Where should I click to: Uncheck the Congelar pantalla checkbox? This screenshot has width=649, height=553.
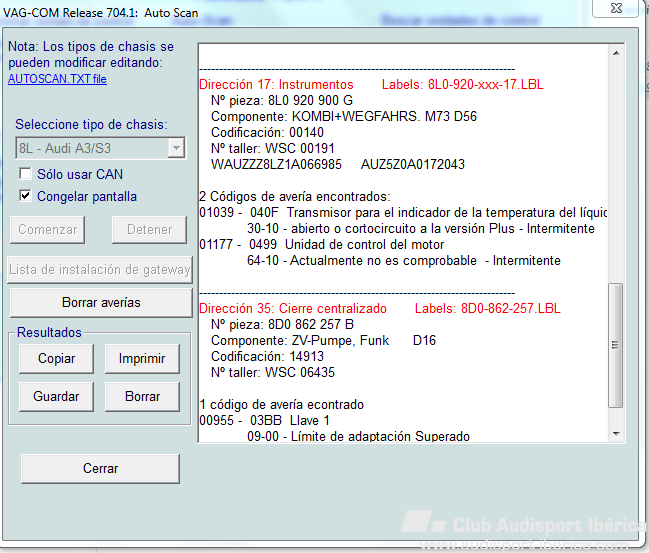click(x=25, y=195)
